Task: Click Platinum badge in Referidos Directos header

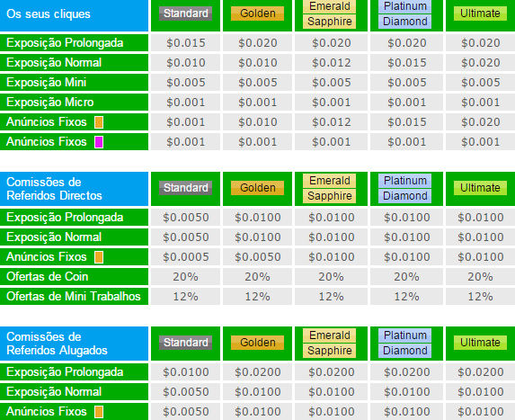Action: point(405,181)
